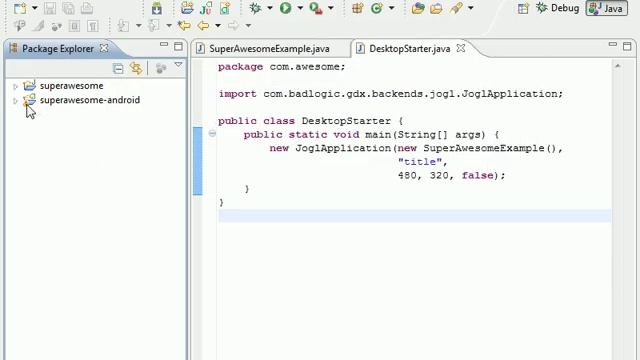Collapse the main method fold marker
This screenshot has height=360, width=640.
[x=212, y=133]
